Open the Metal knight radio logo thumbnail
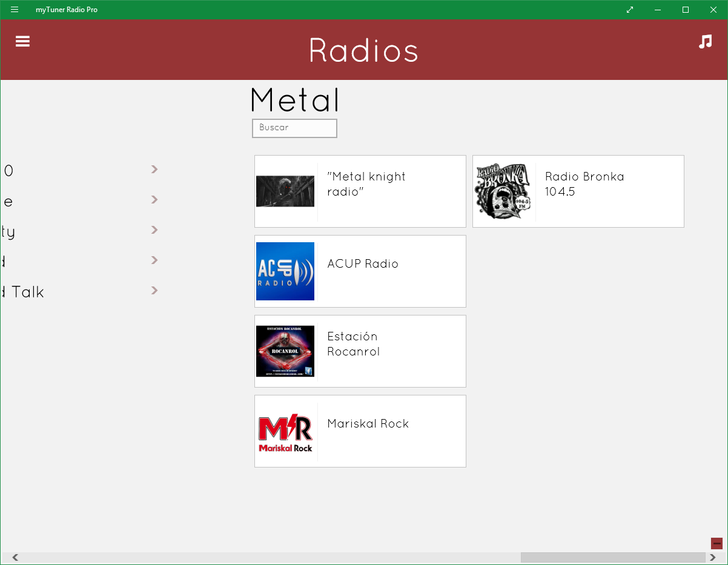The height and width of the screenshot is (565, 728). click(285, 191)
